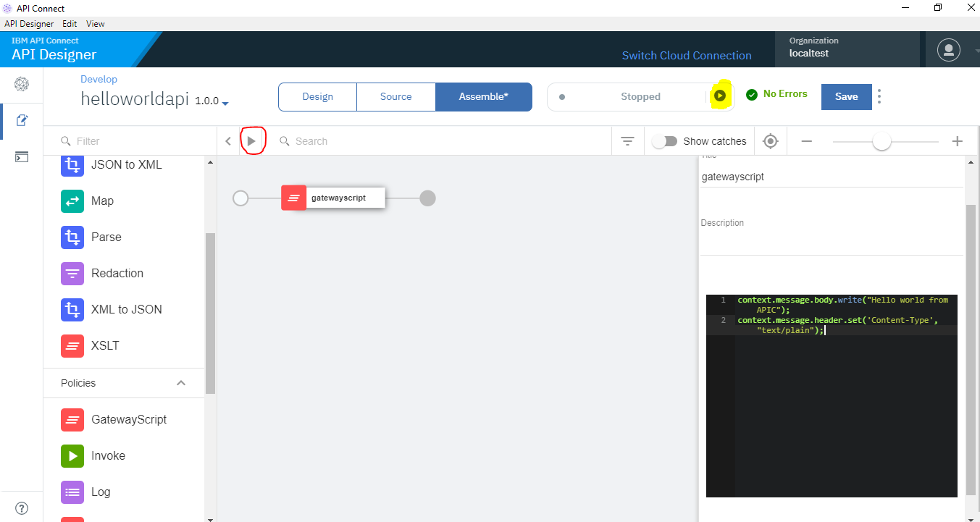The width and height of the screenshot is (980, 522).
Task: Switch to the Source tab
Action: (395, 96)
